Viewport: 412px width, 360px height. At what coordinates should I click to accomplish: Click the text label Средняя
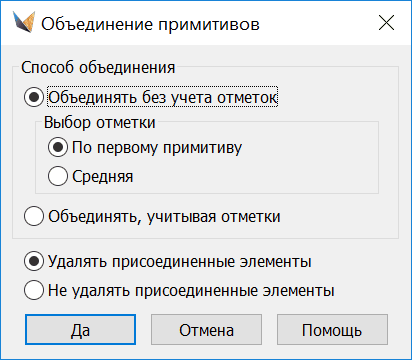[103, 176]
